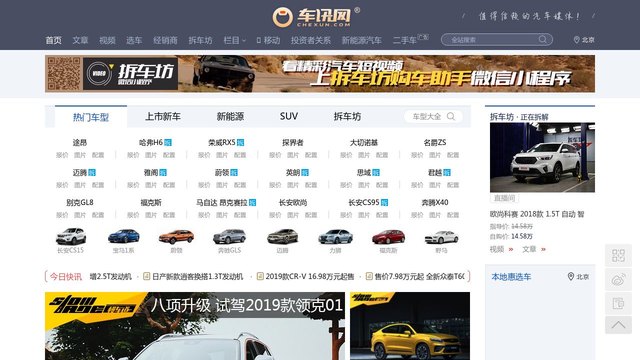
Task: Select the 新能源 tab
Action: point(230,116)
